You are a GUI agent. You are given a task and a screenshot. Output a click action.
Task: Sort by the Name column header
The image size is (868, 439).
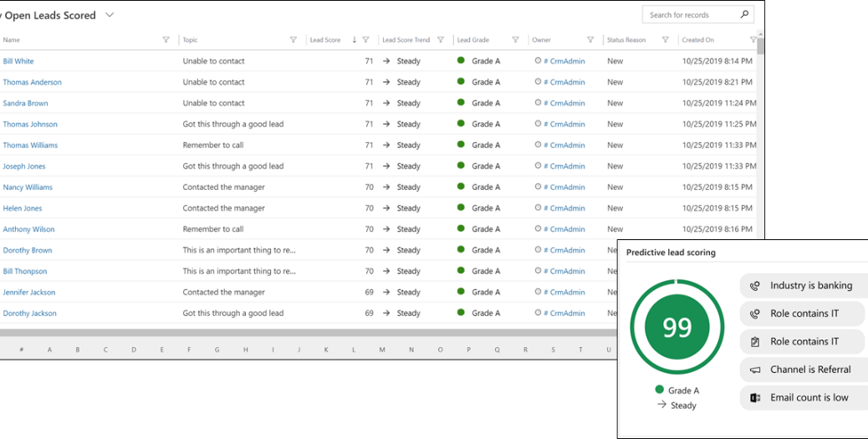coord(12,40)
